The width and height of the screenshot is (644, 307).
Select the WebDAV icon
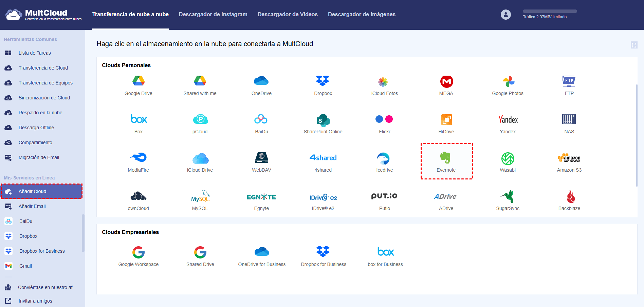tap(261, 157)
